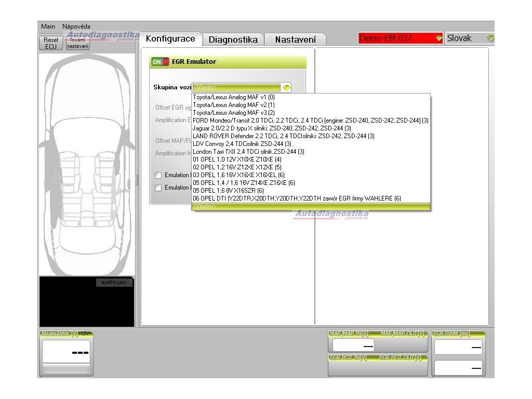Pick LAND ROVER Defender 2.2 TDCi option

pos(283,136)
